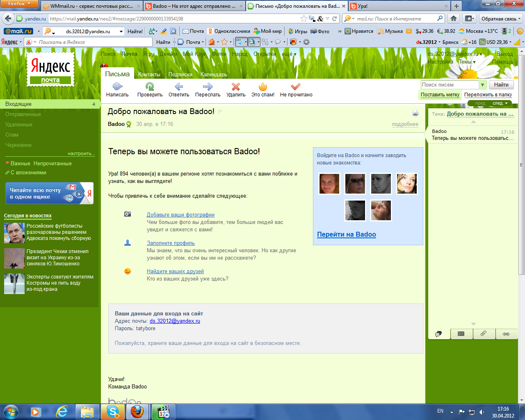Viewport: 525px width, 420px height.
Task: Click the Ответить reply arrow icon
Action: (x=179, y=87)
